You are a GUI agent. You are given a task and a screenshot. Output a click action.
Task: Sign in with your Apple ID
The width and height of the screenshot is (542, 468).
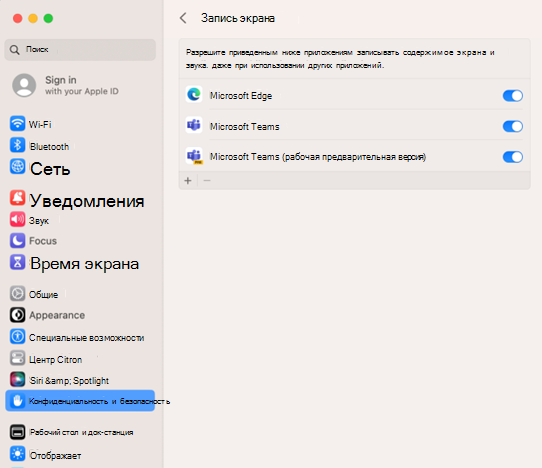coord(82,85)
